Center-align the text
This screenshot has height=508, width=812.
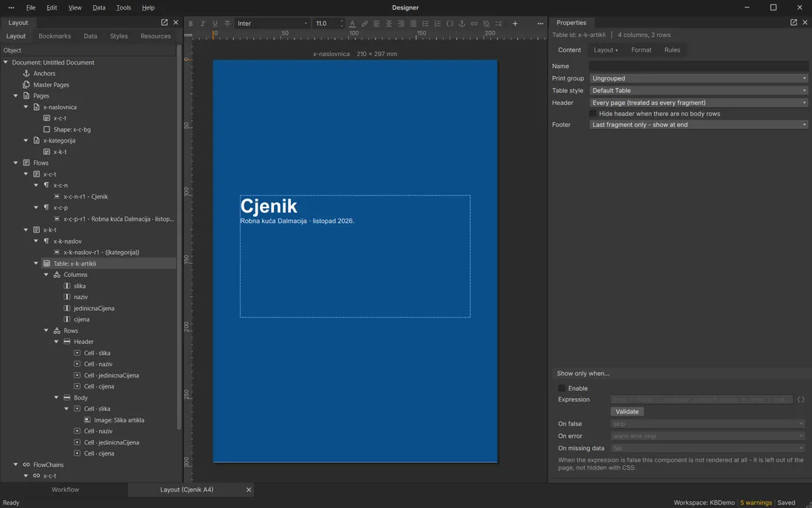click(389, 24)
